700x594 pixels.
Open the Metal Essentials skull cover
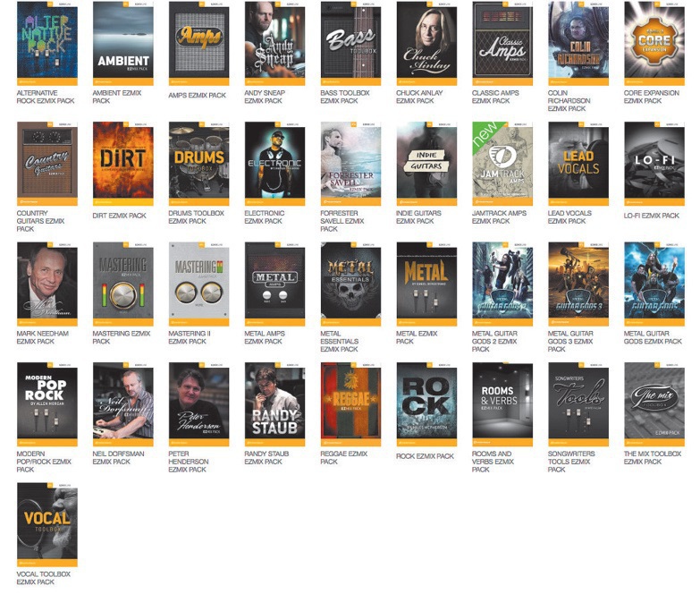pyautogui.click(x=350, y=284)
